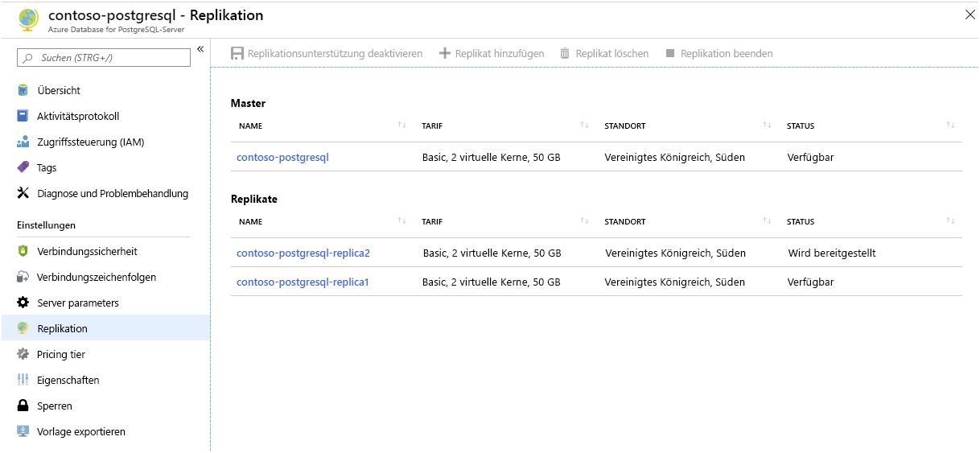Click the save icon of Replikationsunterstützung deaktivieren
The width and height of the screenshot is (980, 453).
point(237,53)
